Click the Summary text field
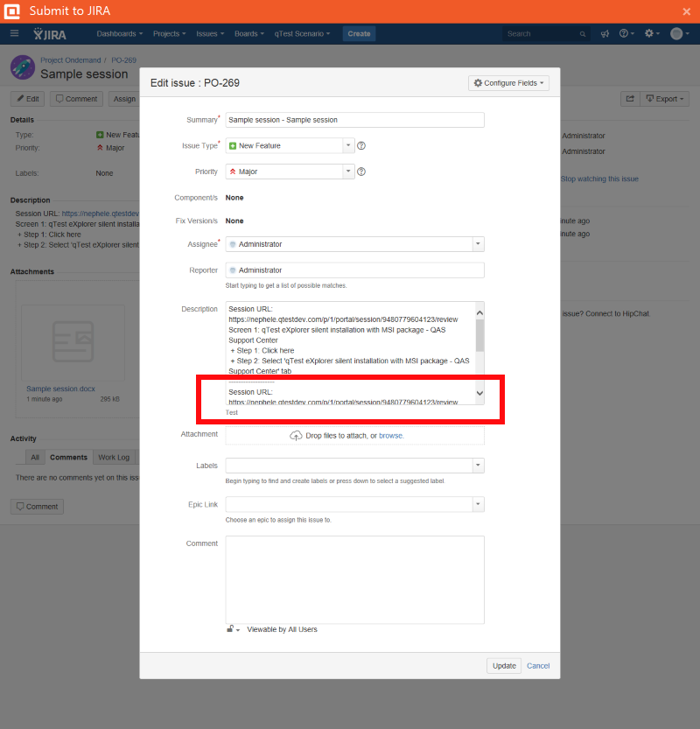This screenshot has height=729, width=700. tap(354, 120)
